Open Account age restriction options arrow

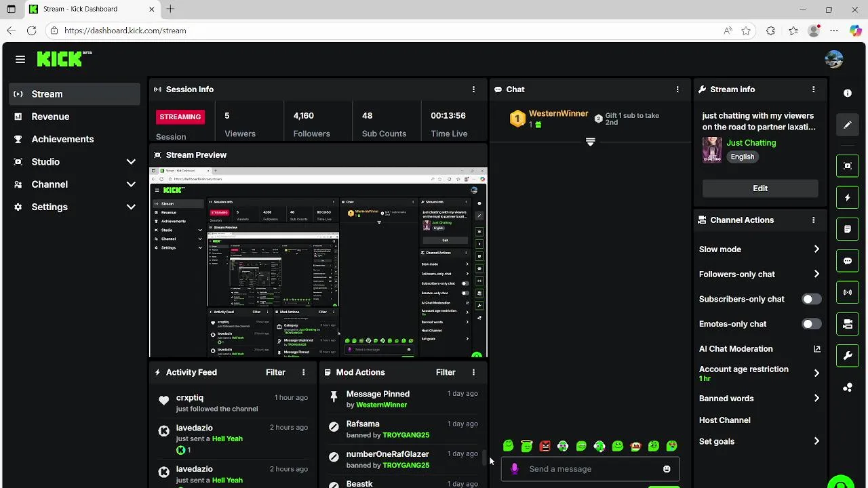(816, 373)
